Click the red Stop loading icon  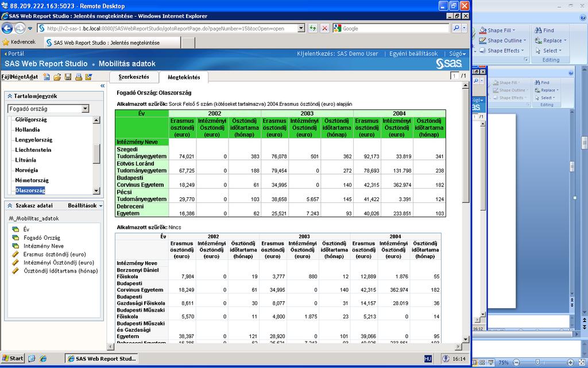(325, 28)
